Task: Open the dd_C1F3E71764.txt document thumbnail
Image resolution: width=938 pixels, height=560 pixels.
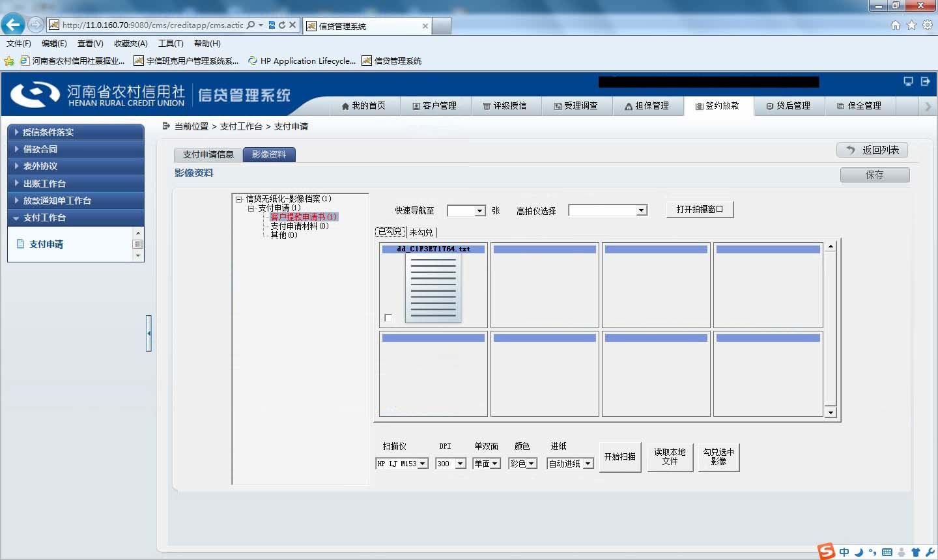Action: (x=434, y=287)
